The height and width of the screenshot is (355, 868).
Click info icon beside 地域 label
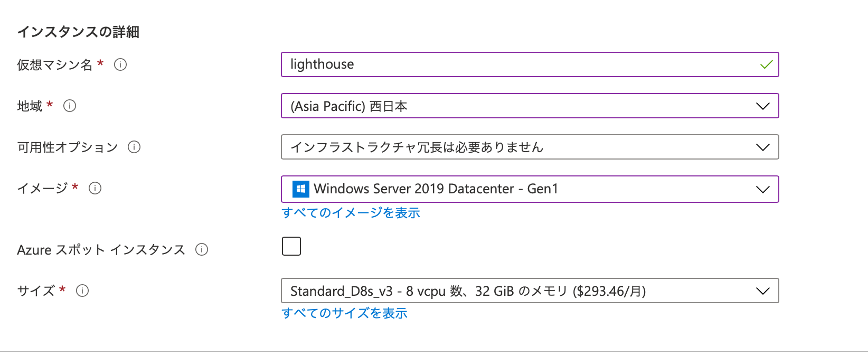[x=70, y=106]
